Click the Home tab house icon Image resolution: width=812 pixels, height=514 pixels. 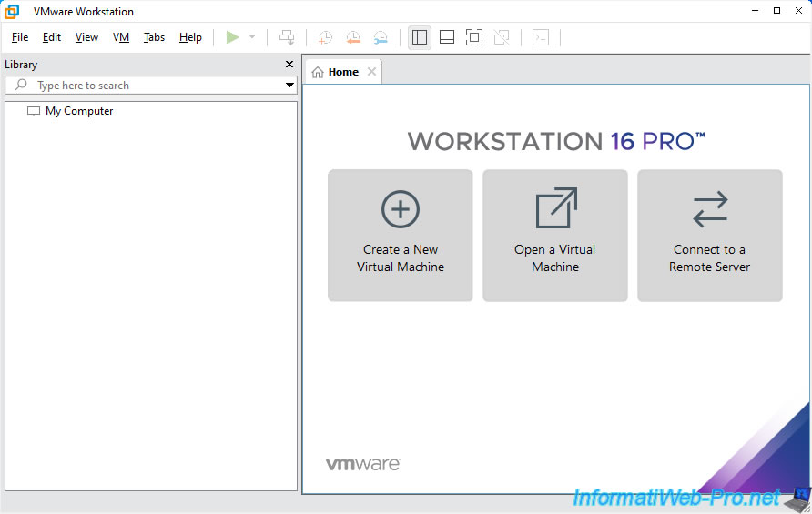coord(318,72)
